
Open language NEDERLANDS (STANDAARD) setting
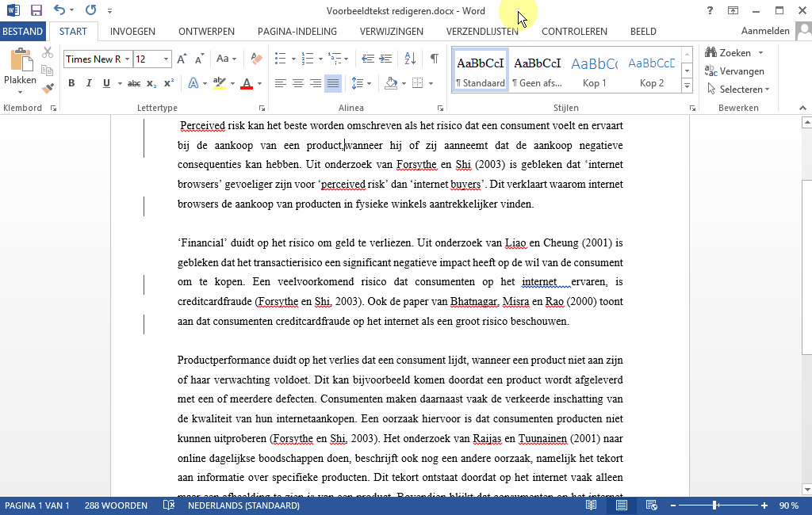[x=243, y=505]
